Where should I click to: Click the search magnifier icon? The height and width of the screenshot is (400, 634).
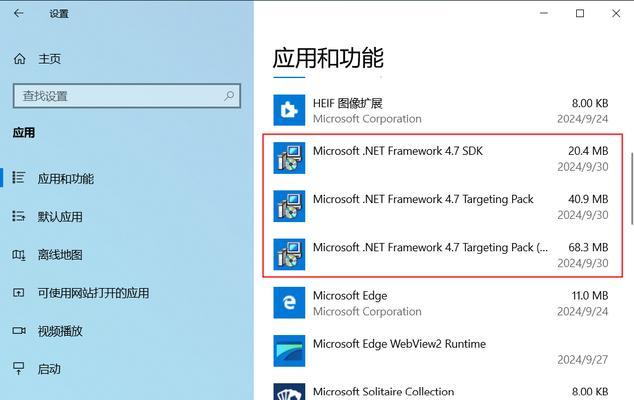pyautogui.click(x=229, y=96)
